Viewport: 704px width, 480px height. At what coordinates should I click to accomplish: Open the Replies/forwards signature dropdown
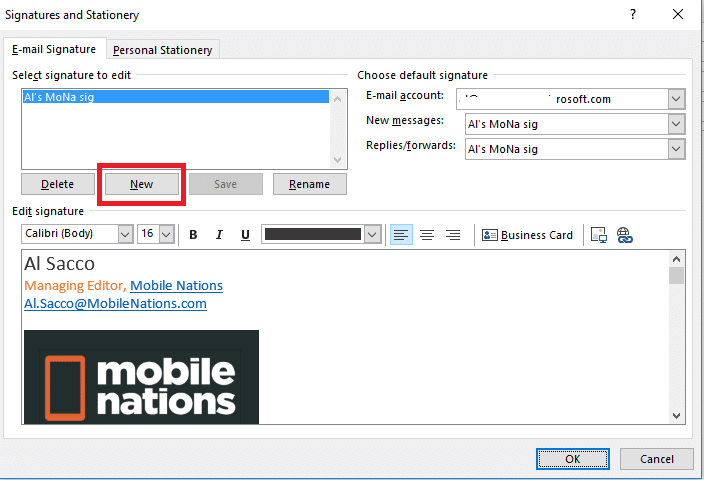(676, 149)
